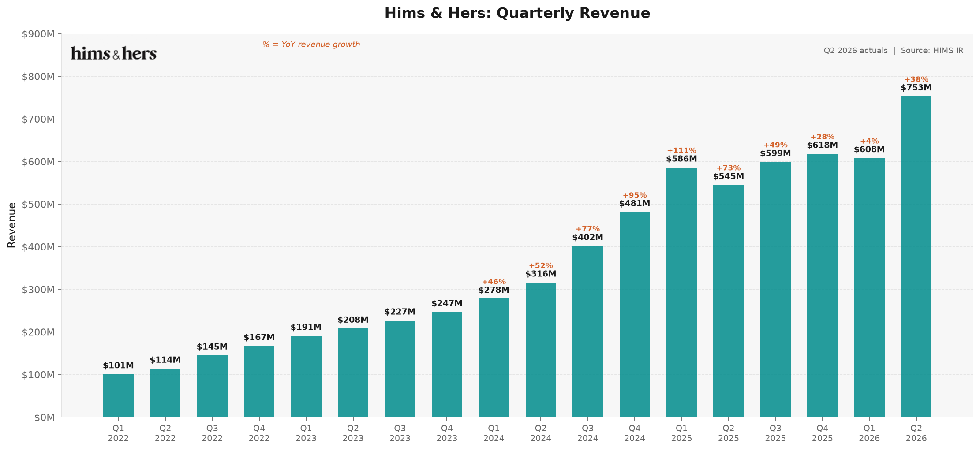Click the +52% growth label
Viewport: 980px width, 451px height.
coord(541,266)
